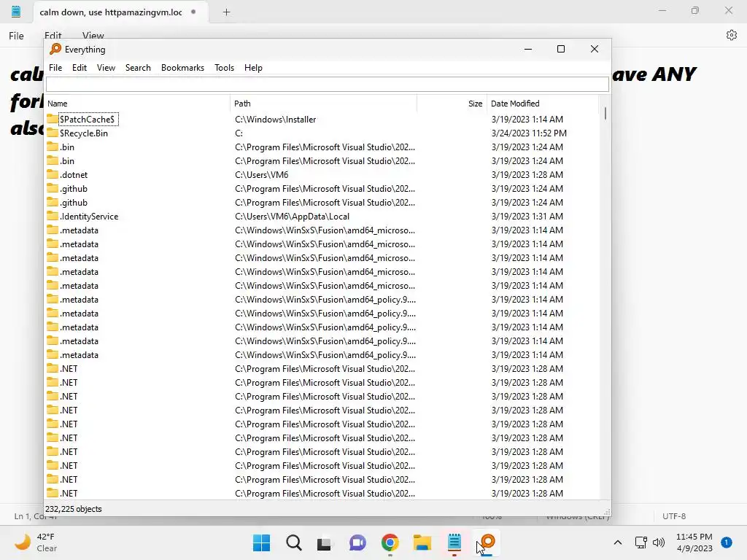Show hidden system tray icons chevron
Image resolution: width=747 pixels, height=560 pixels.
tap(617, 542)
